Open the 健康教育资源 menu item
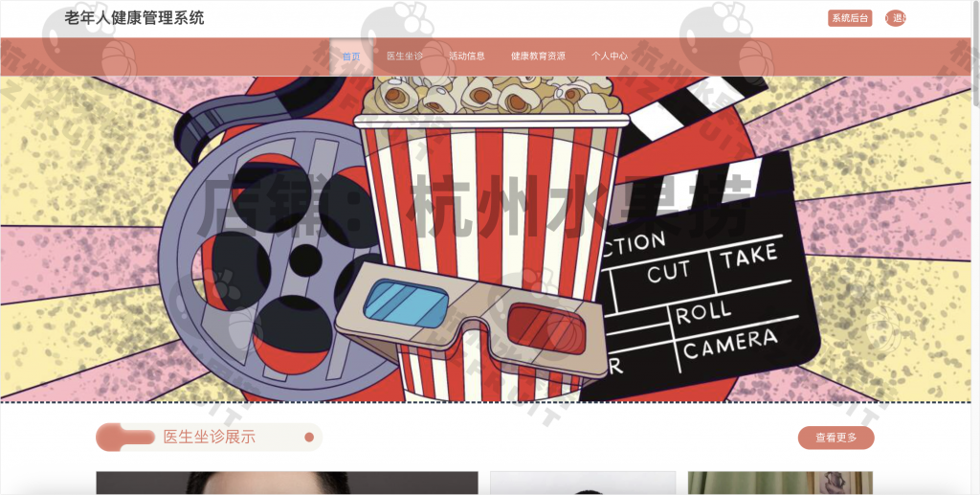This screenshot has height=495, width=980. (x=538, y=56)
